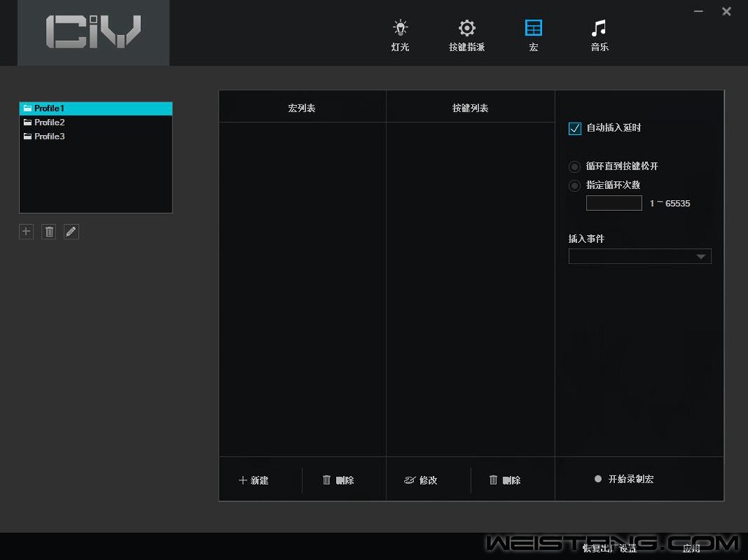Image resolution: width=748 pixels, height=560 pixels.
Task: Open the 音乐 music tab
Action: point(599,35)
